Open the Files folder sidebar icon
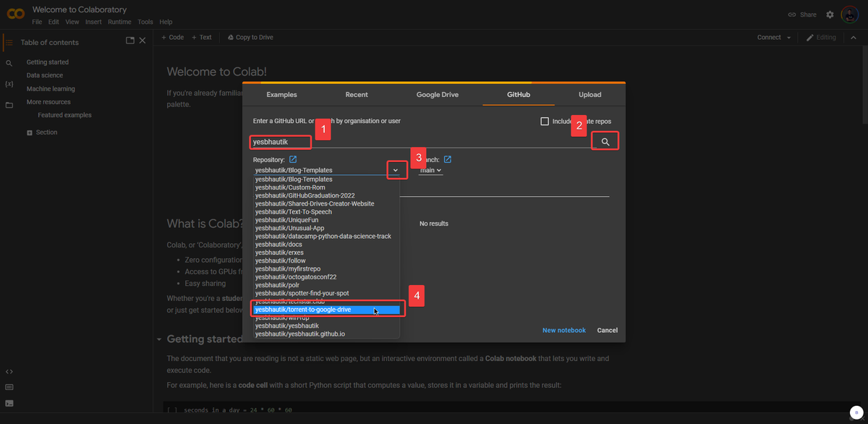 (9, 105)
